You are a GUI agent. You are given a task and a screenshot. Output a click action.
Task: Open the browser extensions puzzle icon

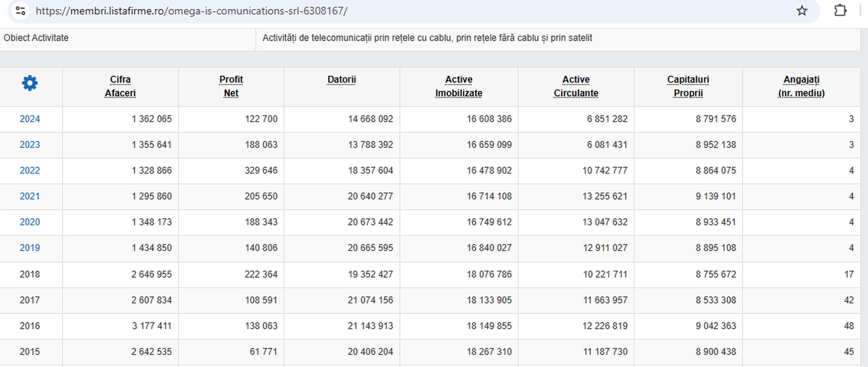coord(840,10)
